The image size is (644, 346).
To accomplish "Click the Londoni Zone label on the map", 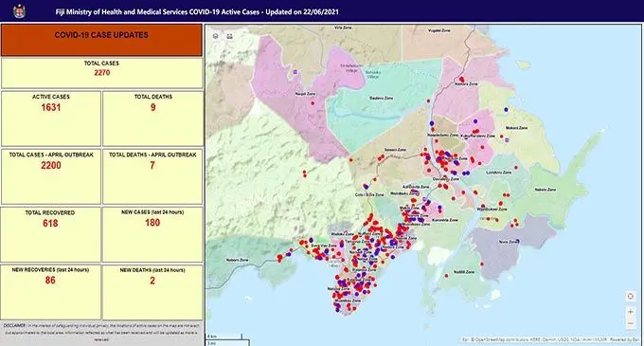I will tap(499, 173).
